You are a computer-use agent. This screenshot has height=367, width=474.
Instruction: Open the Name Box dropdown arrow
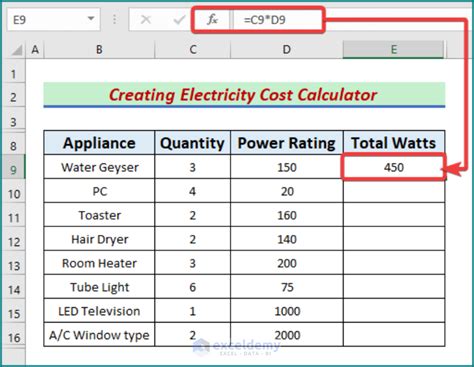click(x=91, y=19)
